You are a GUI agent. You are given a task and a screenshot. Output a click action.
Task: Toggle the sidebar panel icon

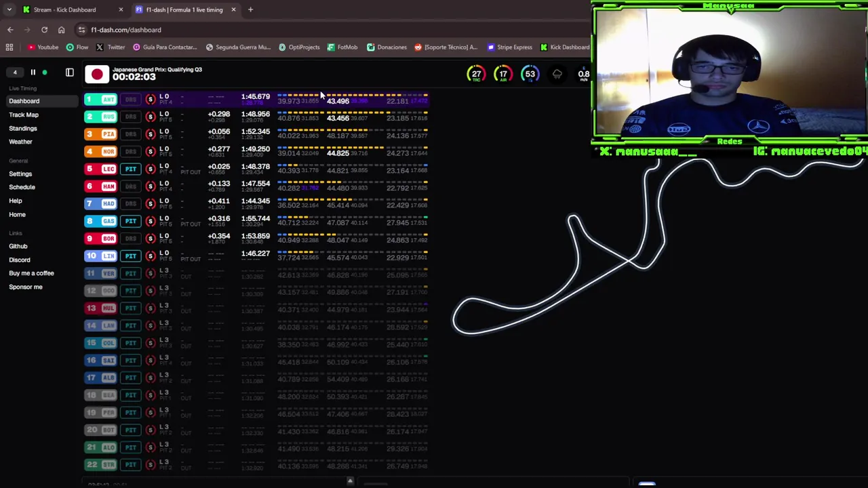tap(69, 73)
